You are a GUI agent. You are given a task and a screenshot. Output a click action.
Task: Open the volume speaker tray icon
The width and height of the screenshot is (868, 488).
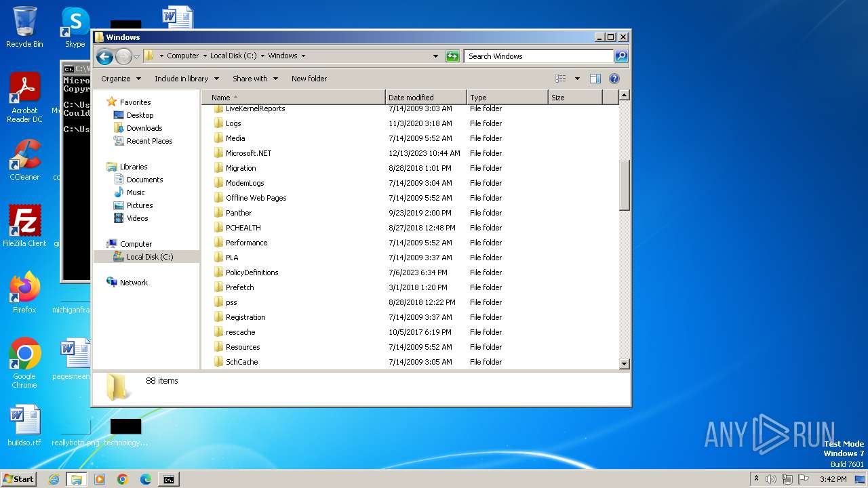pyautogui.click(x=771, y=479)
